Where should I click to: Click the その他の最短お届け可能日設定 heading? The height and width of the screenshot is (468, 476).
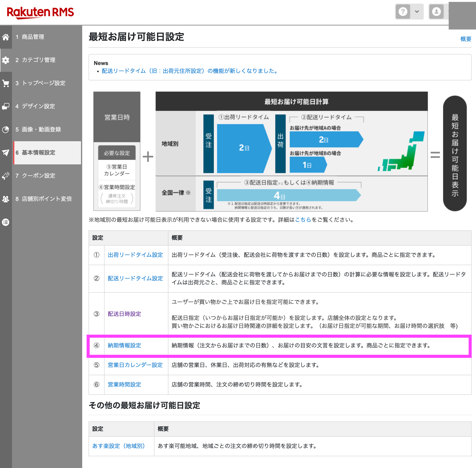click(x=144, y=405)
